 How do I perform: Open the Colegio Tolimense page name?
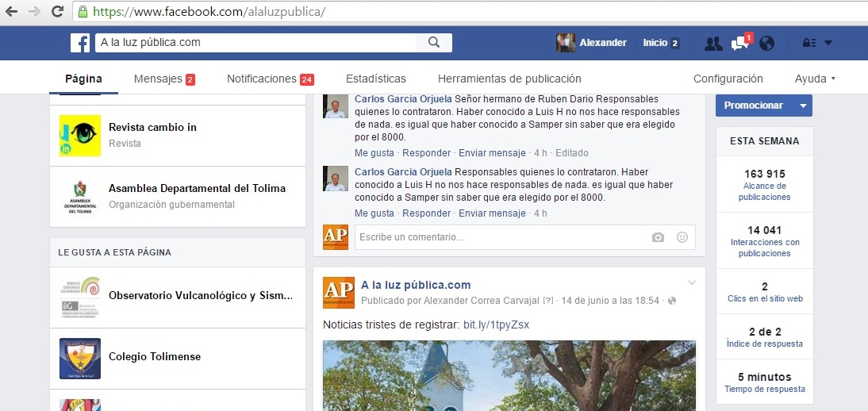coord(155,357)
